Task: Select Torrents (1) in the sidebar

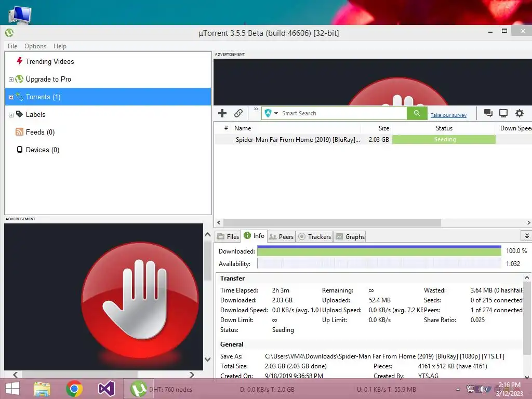Action: [108, 97]
